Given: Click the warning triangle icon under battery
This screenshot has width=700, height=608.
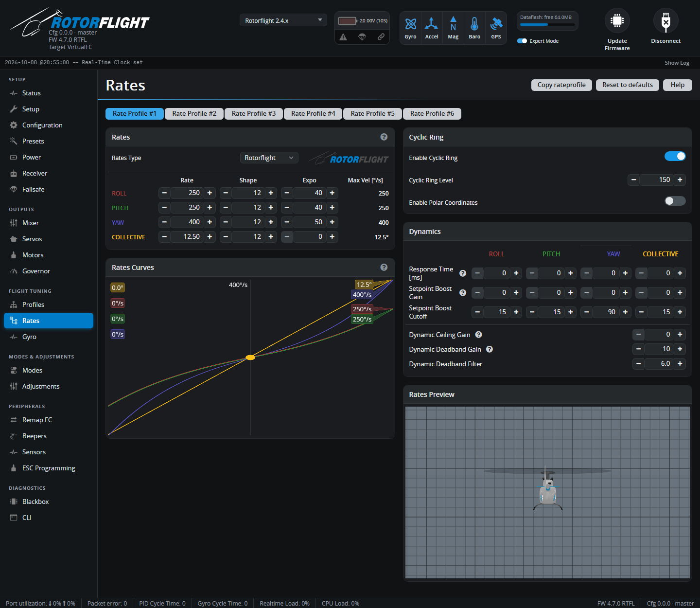Looking at the screenshot, I should coord(343,37).
